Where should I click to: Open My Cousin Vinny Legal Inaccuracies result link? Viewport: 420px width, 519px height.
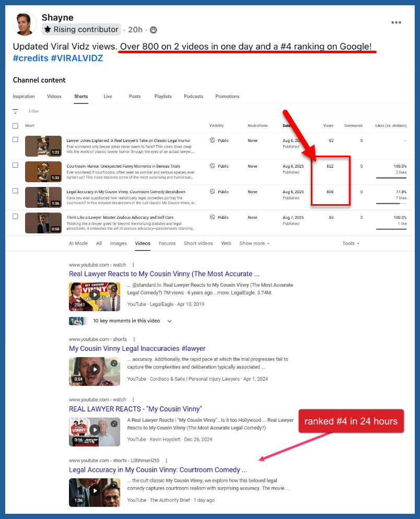click(137, 348)
